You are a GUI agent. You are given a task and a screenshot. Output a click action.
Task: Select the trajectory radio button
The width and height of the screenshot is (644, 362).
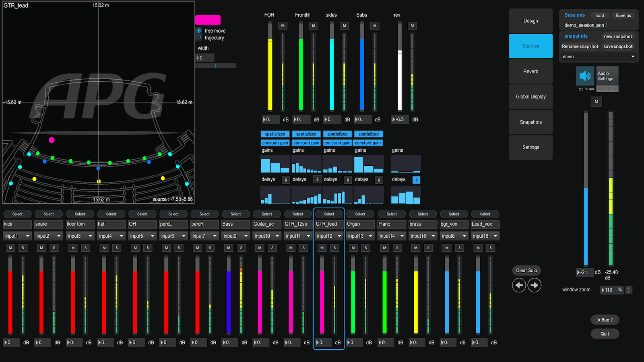pos(198,37)
